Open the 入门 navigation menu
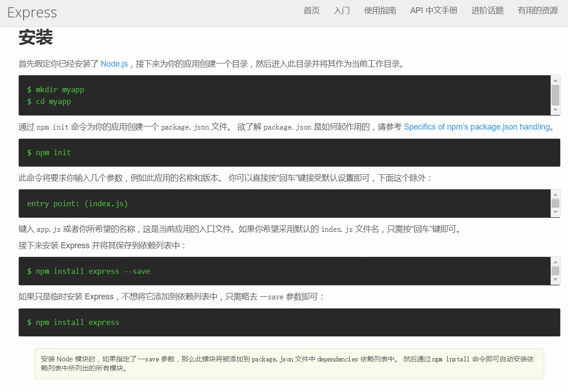The width and height of the screenshot is (568, 392). (x=342, y=10)
